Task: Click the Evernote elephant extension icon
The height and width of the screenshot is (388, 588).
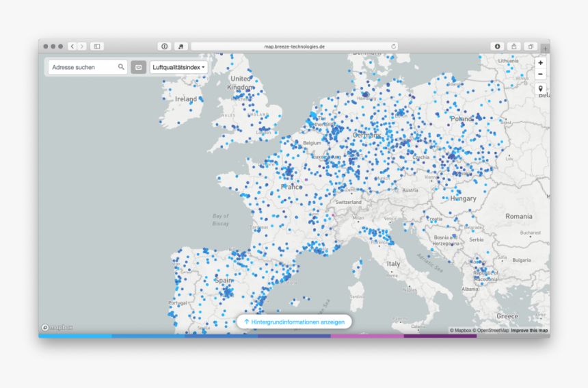Action: [181, 47]
